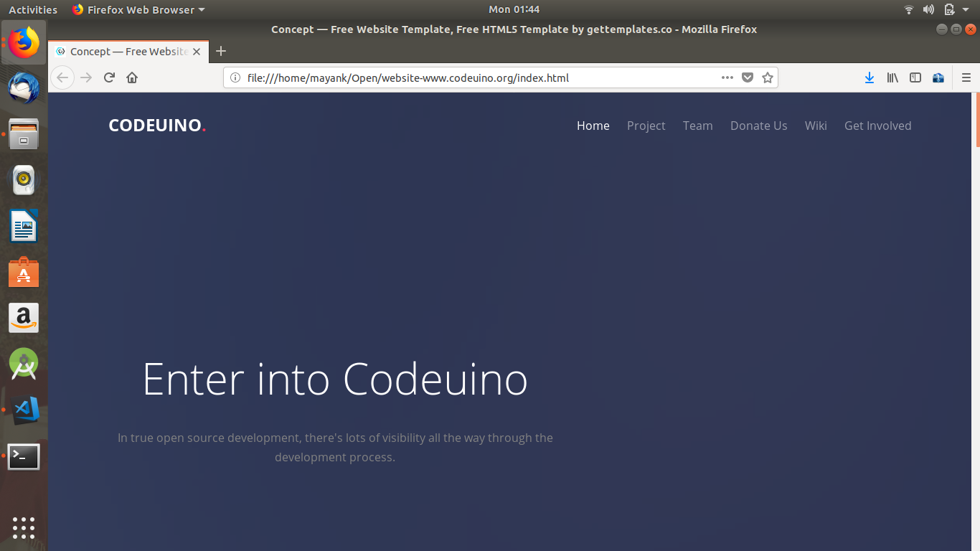980x551 pixels.
Task: Switch to Visual Studio Code in dock
Action: click(x=24, y=410)
